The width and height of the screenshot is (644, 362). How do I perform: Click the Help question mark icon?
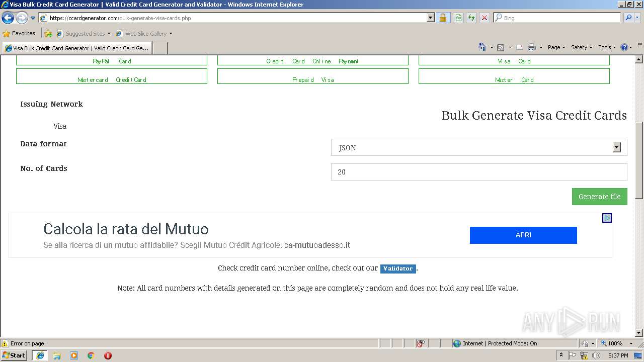624,47
